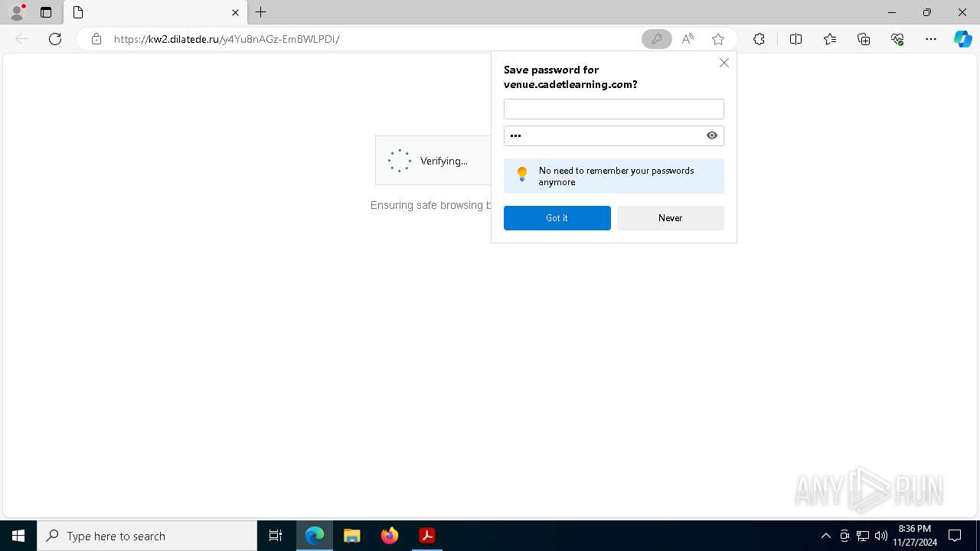Click the taskbar search box
Image resolution: width=980 pixels, height=551 pixels.
click(x=147, y=536)
